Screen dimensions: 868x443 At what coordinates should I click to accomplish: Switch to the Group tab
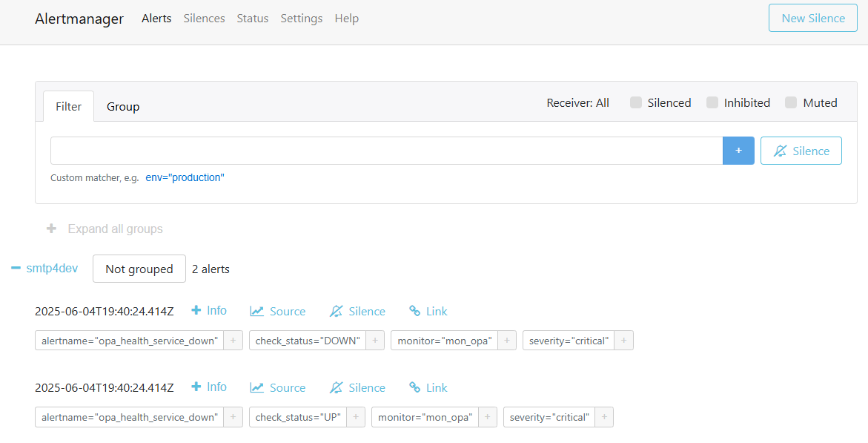click(123, 106)
